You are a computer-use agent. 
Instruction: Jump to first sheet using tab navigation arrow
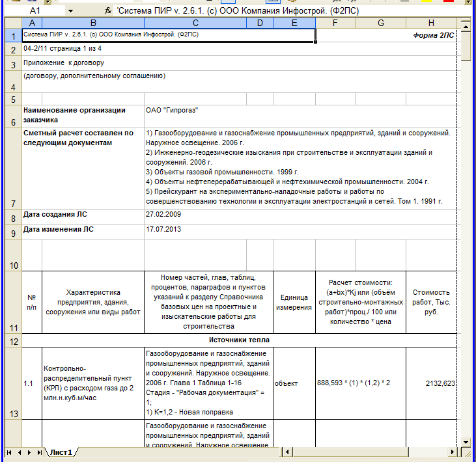9,452
